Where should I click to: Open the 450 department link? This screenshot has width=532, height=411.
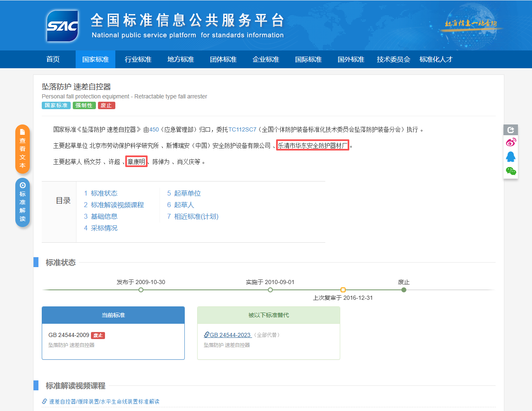(154, 129)
